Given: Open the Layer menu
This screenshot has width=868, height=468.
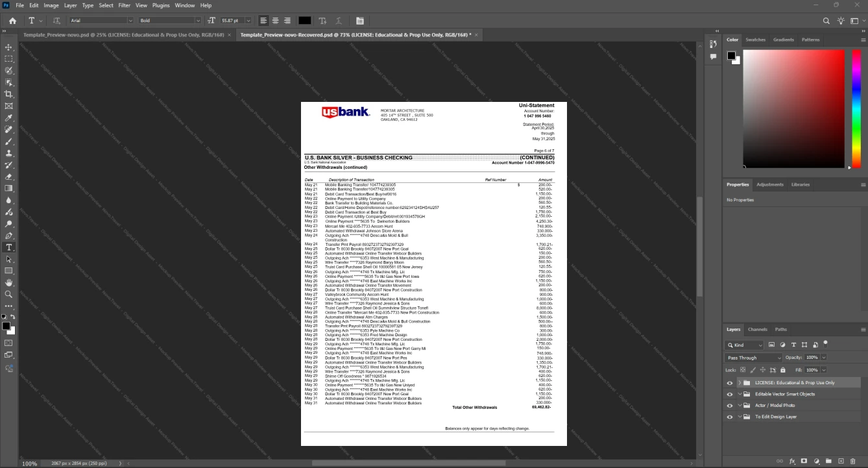Looking at the screenshot, I should pos(70,5).
